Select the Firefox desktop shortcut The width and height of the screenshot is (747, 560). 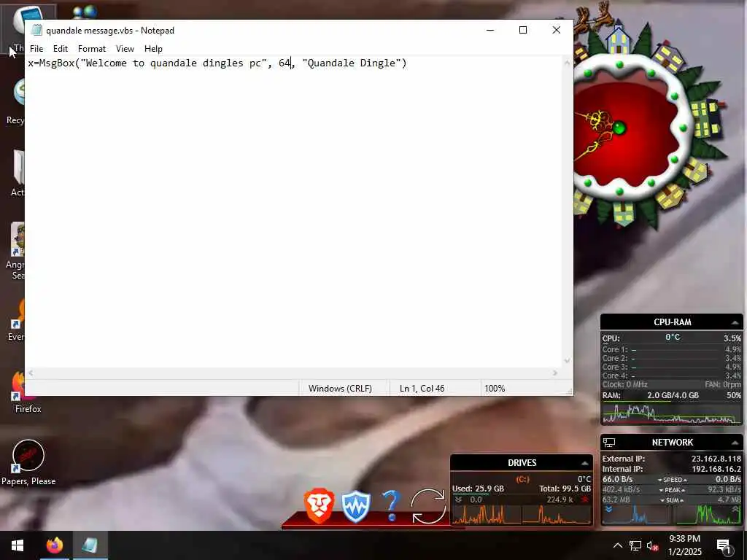(20, 392)
